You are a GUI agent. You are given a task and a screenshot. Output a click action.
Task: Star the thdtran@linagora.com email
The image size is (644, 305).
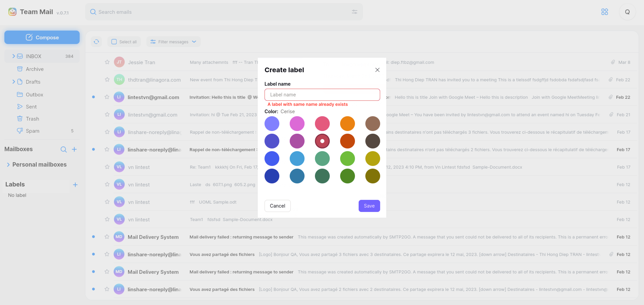click(107, 80)
